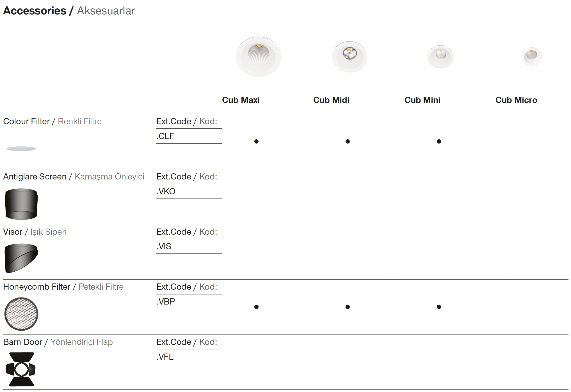This screenshot has width=571, height=392.
Task: Click the Cub Mini downlight image
Action: coord(440,57)
